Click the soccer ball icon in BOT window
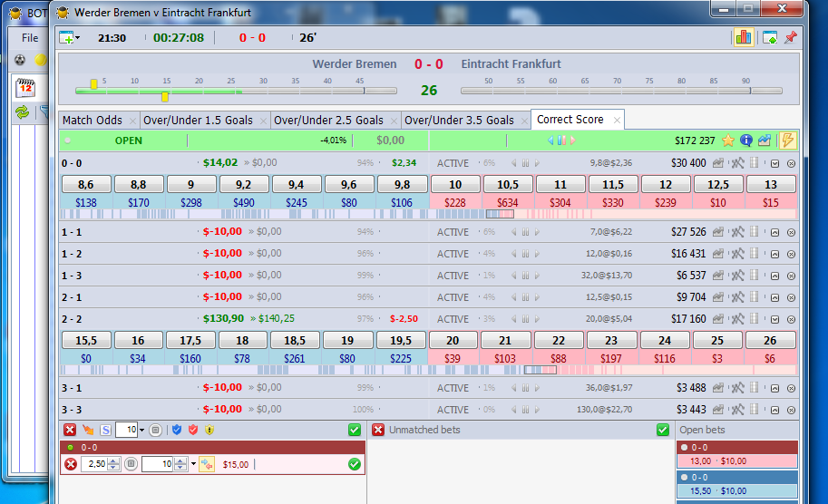828x504 pixels. (20, 60)
